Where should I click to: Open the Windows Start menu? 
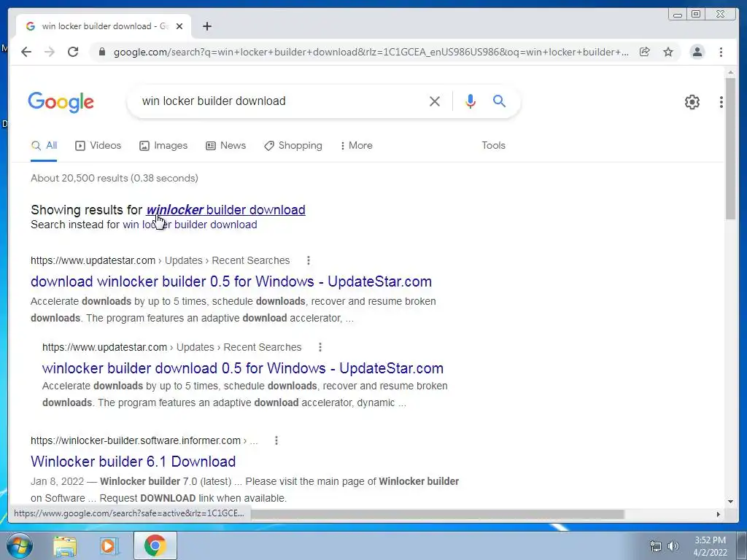click(20, 545)
